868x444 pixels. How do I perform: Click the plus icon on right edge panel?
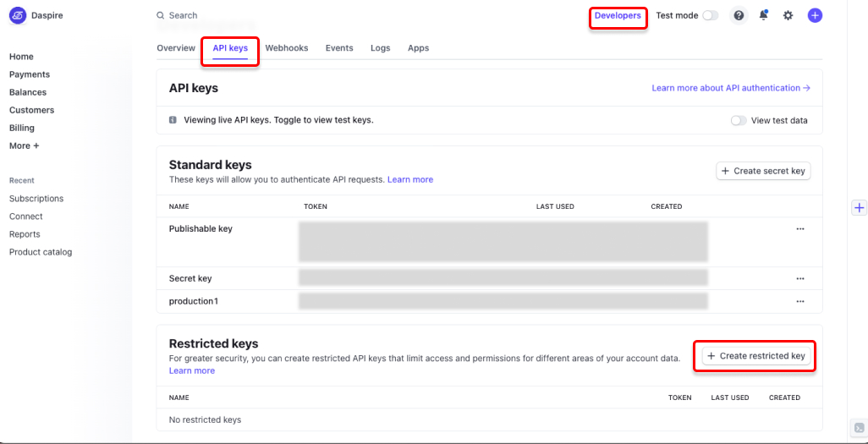tap(859, 208)
